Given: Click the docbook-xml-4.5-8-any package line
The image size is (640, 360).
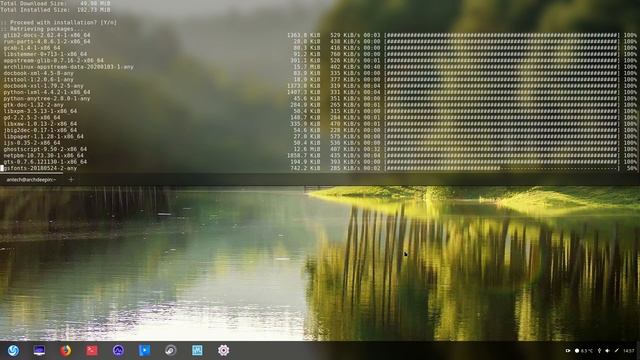Looking at the screenshot, I should click(x=38, y=73).
